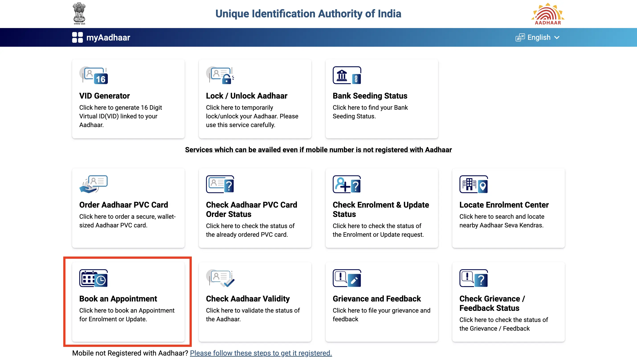Click 'order a secure, wallet-sized' description
637x364 pixels.
click(x=127, y=221)
